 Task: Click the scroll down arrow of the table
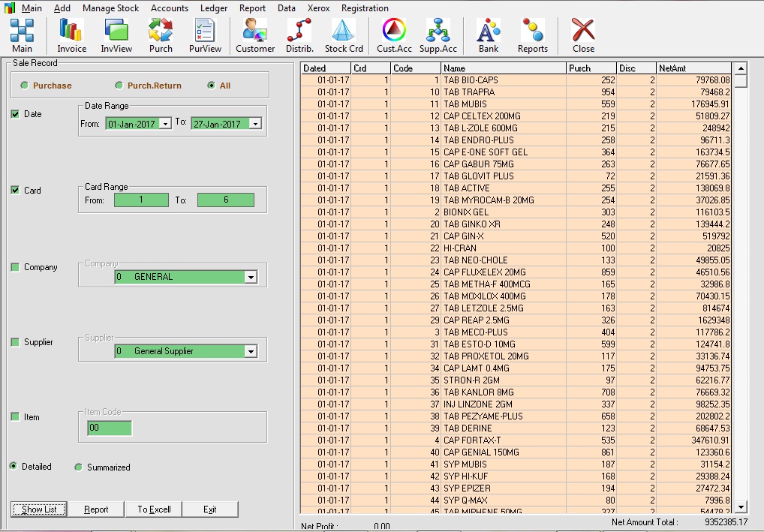click(741, 507)
